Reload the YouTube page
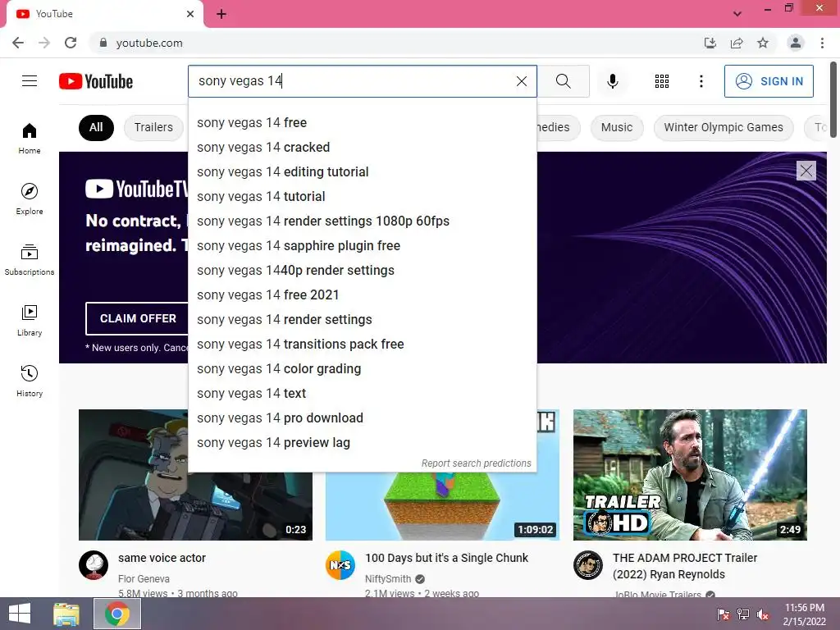This screenshot has width=840, height=630. click(x=71, y=43)
